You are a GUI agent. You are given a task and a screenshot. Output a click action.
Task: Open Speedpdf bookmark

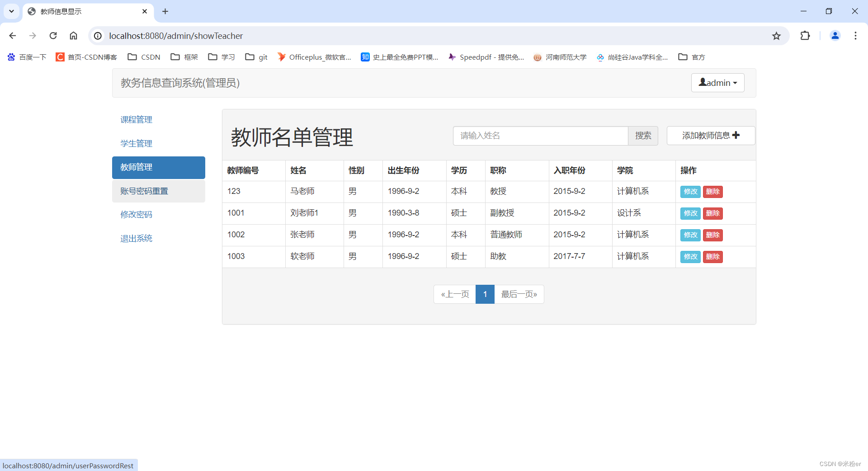[486, 57]
